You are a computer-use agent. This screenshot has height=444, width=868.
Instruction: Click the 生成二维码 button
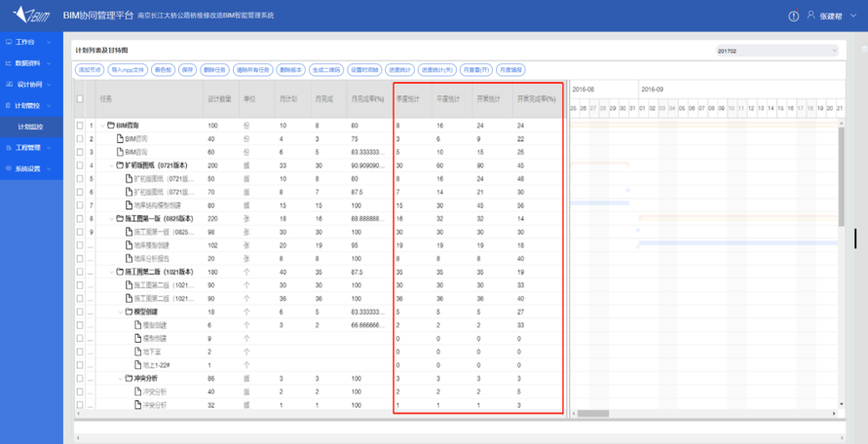coord(326,70)
